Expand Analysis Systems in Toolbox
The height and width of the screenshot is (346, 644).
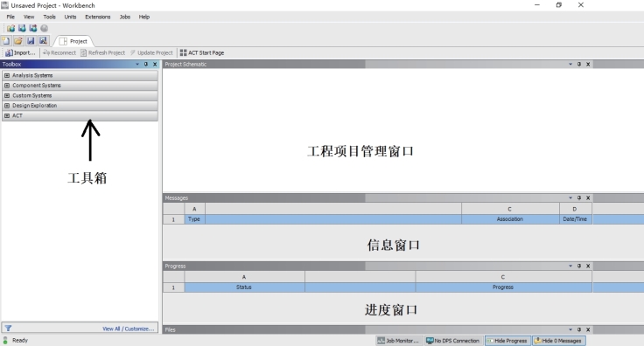[x=7, y=75]
